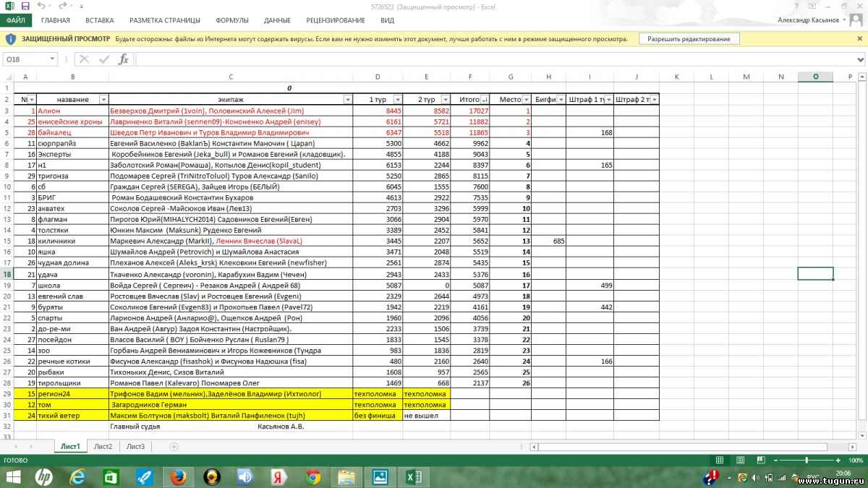Select column header D
Viewport: 868px width, 488px height.
pos(378,76)
